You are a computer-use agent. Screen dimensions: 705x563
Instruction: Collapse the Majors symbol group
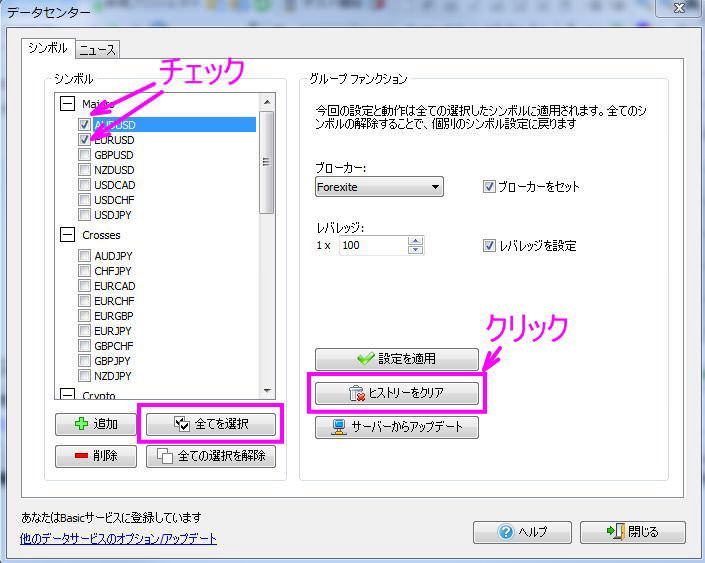(67, 104)
